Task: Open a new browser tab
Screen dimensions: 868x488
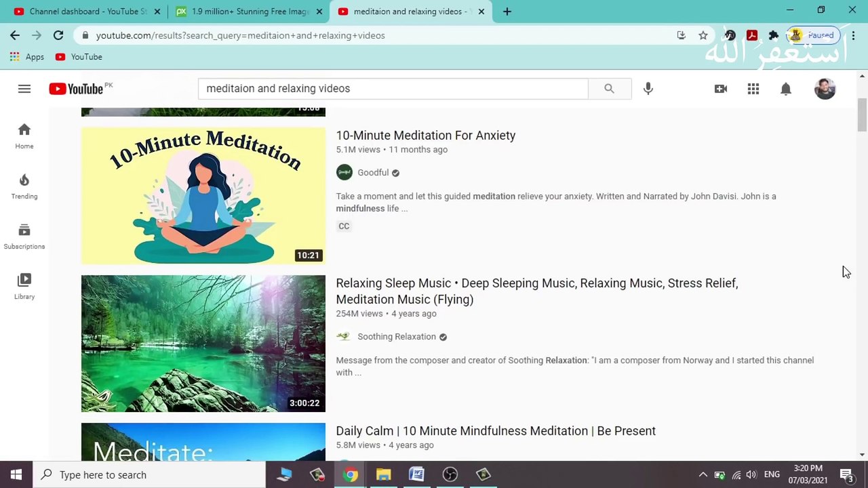Action: point(507,12)
